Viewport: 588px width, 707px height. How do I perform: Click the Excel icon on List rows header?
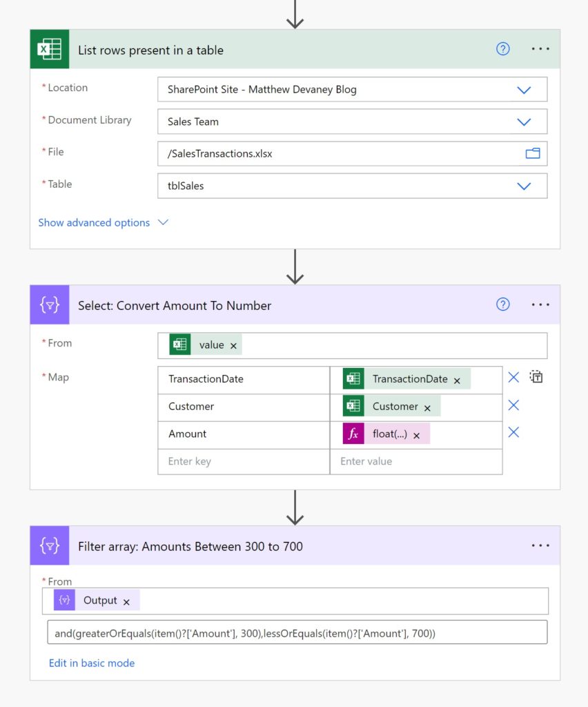[x=50, y=49]
